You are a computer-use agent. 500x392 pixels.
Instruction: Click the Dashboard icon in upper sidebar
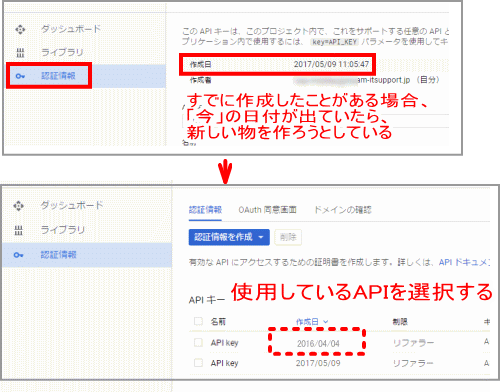20,30
